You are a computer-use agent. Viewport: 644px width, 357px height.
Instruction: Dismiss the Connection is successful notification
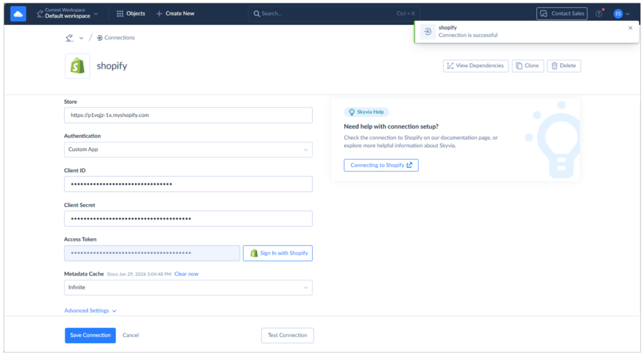[630, 28]
